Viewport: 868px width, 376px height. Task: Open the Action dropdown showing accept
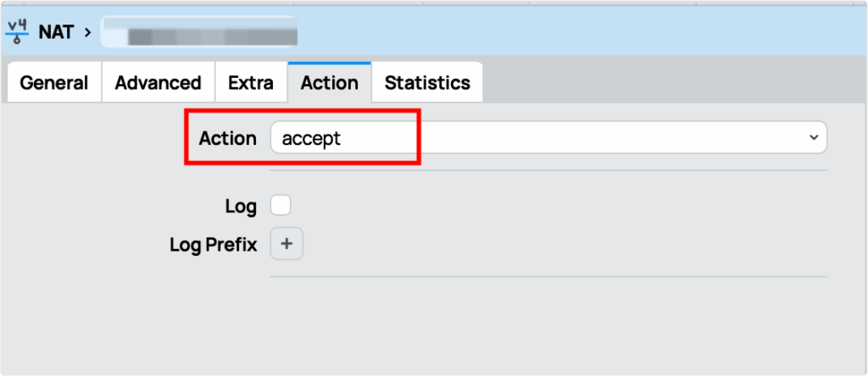click(x=542, y=137)
